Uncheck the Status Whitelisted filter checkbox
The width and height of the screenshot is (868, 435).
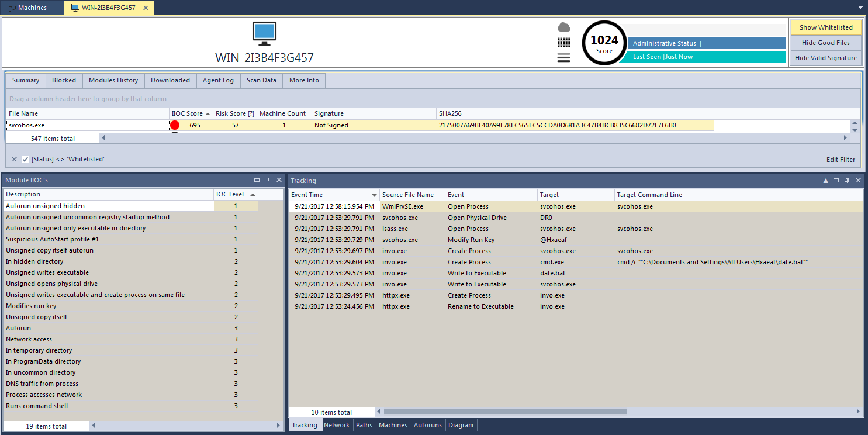click(x=25, y=159)
